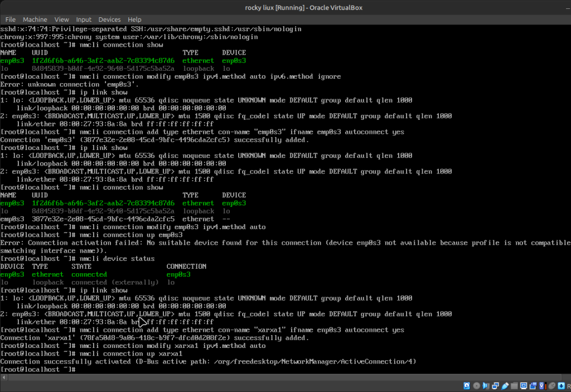Image resolution: width=571 pixels, height=392 pixels.
Task: Click the display settings monitor icon
Action: [524, 386]
